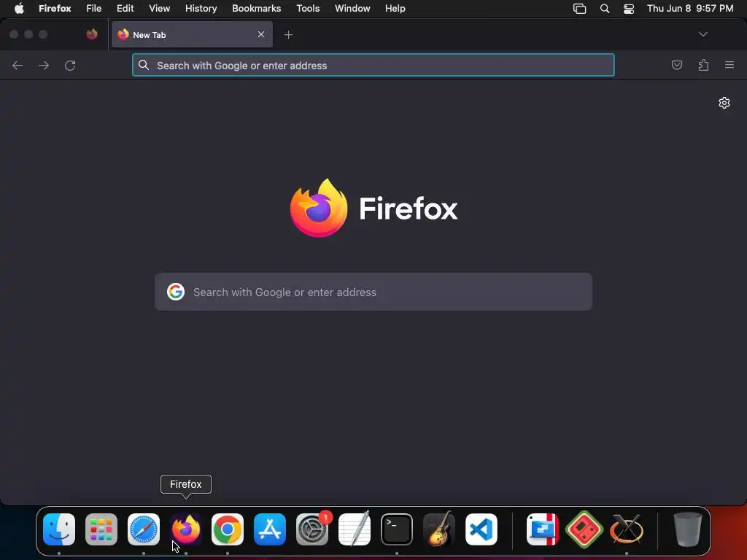Open the Save to Pocket button
The image size is (747, 560).
[x=677, y=65]
